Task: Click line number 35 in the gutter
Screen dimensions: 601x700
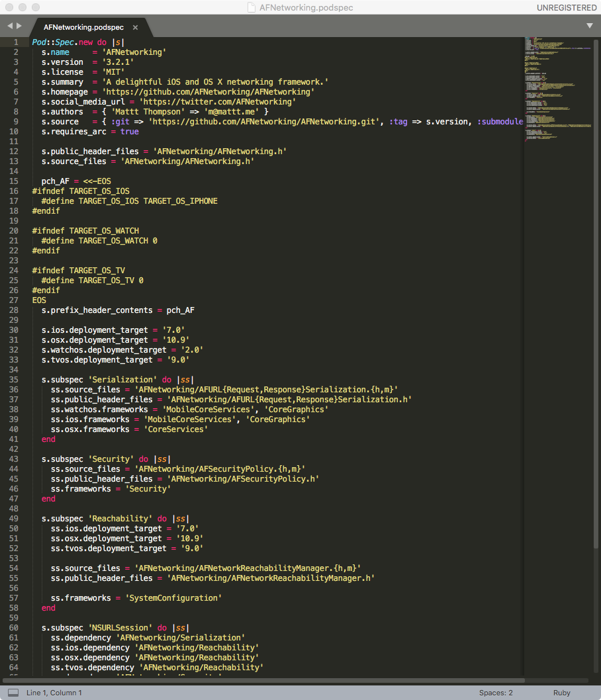Action: click(x=14, y=380)
